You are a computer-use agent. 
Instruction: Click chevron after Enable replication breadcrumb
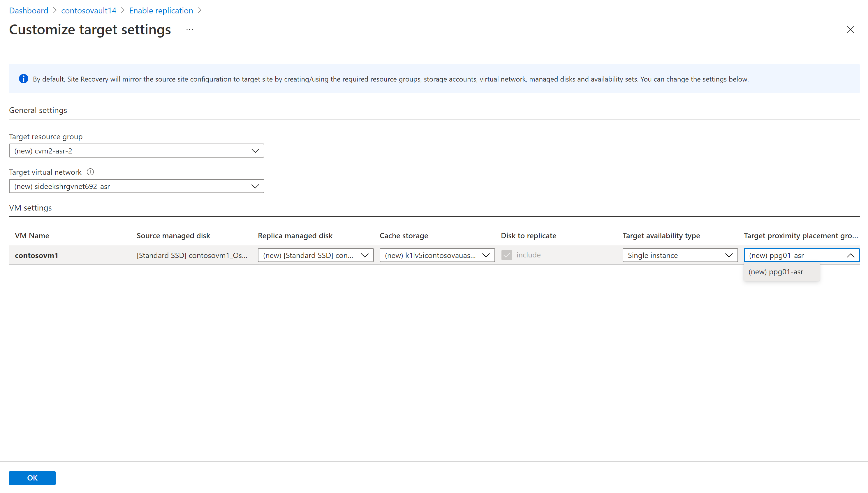coord(200,10)
